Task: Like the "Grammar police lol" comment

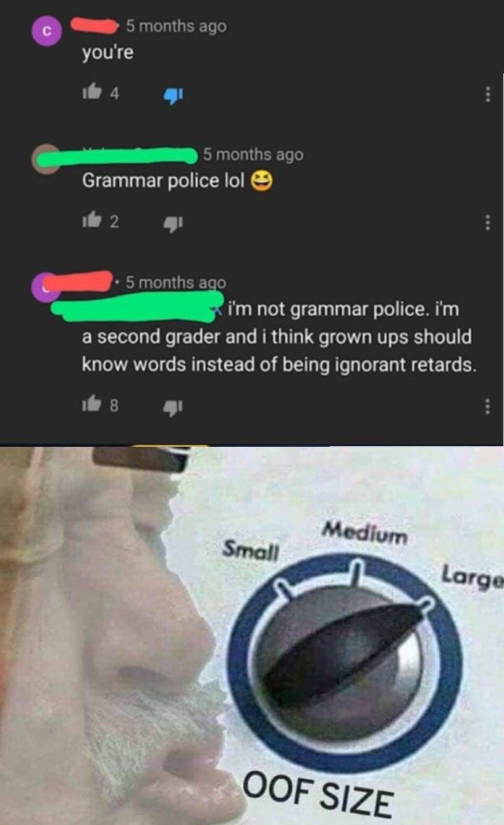Action: [x=91, y=222]
